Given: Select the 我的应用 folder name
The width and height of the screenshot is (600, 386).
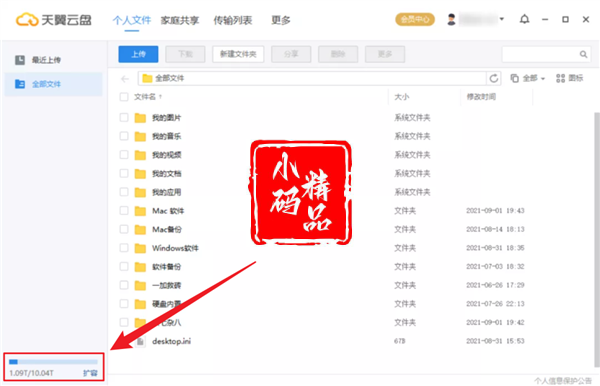Looking at the screenshot, I should point(166,192).
